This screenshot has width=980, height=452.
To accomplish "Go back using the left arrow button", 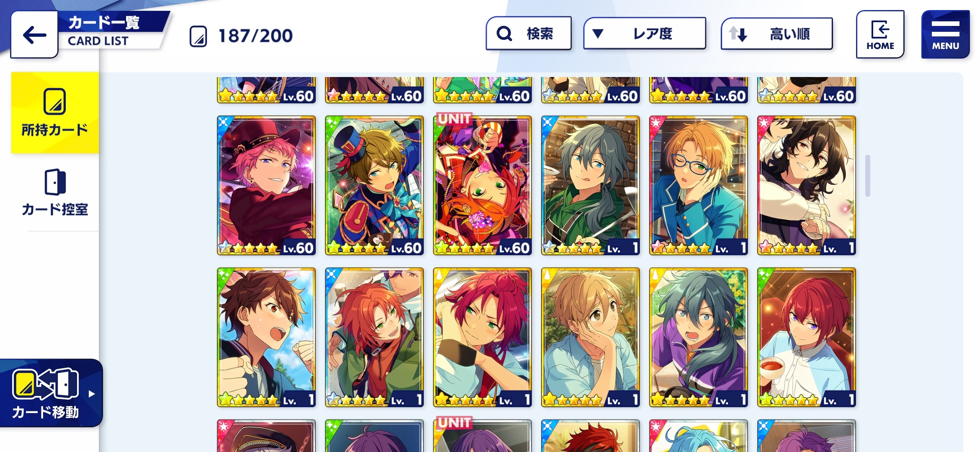I will [34, 35].
